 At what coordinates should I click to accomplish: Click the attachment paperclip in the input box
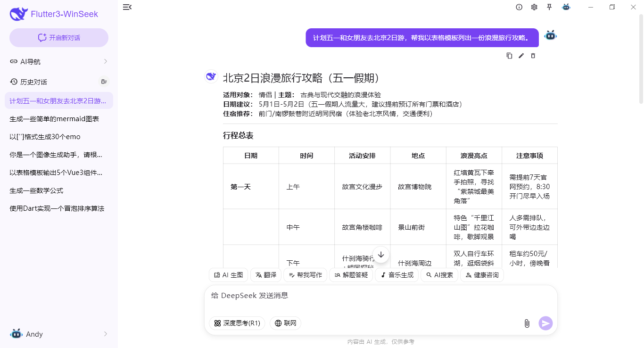tap(527, 323)
